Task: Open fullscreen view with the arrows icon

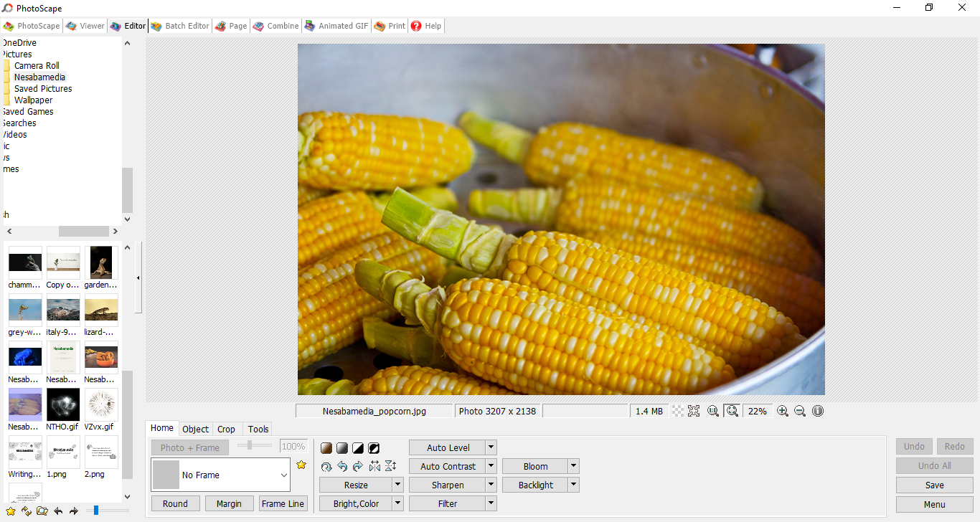Action: pos(694,411)
